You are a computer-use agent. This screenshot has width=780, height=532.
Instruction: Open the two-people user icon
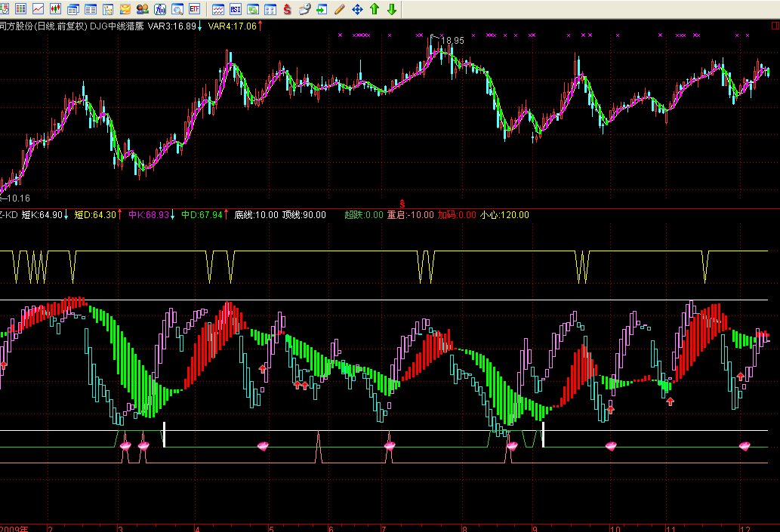point(143,9)
